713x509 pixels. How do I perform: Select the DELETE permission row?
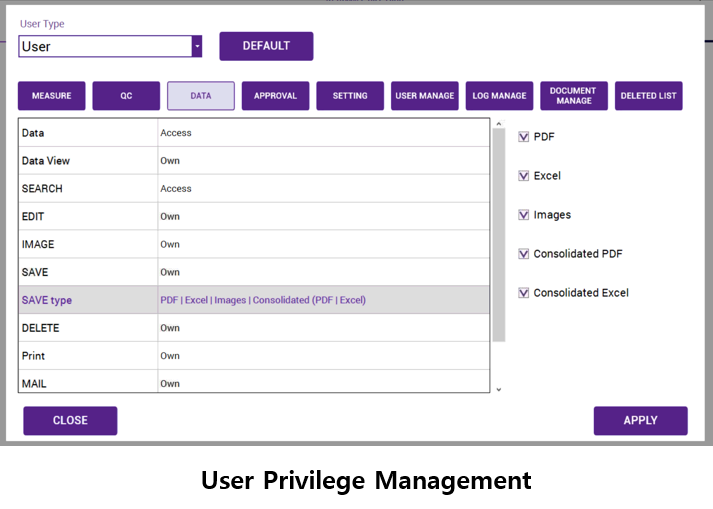pyautogui.click(x=254, y=328)
